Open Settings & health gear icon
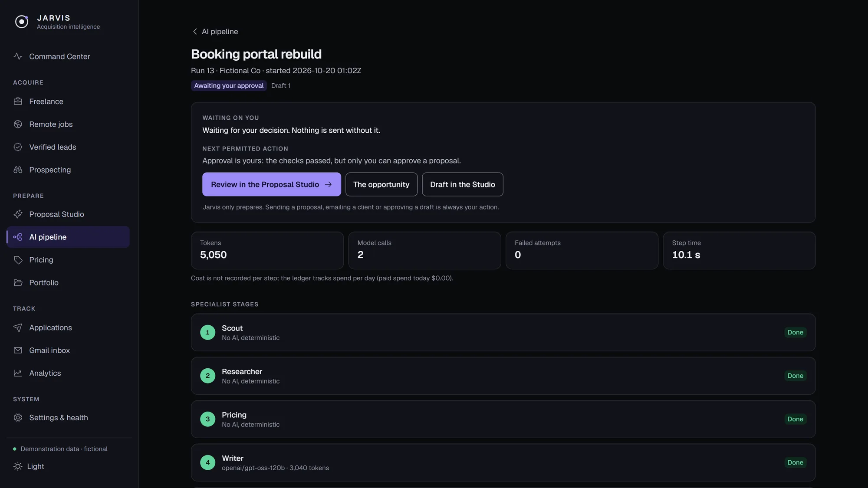The height and width of the screenshot is (488, 868). point(18,417)
